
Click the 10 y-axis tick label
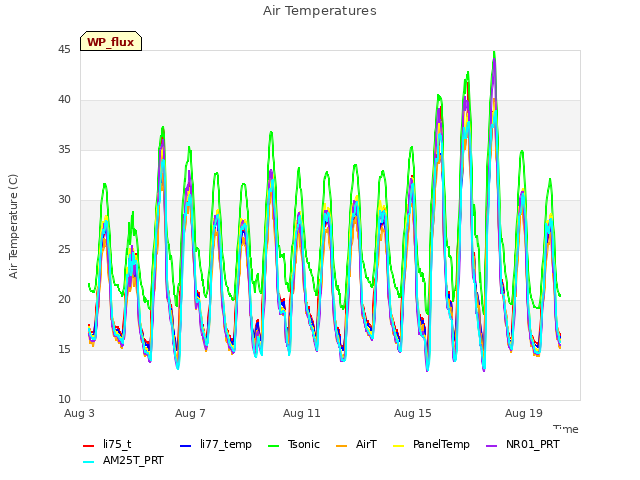[64, 400]
